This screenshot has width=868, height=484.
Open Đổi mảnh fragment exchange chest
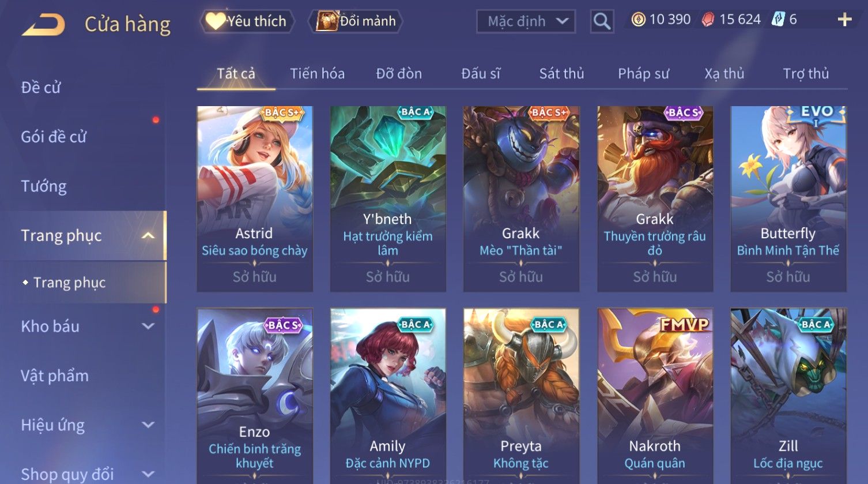[x=356, y=21]
